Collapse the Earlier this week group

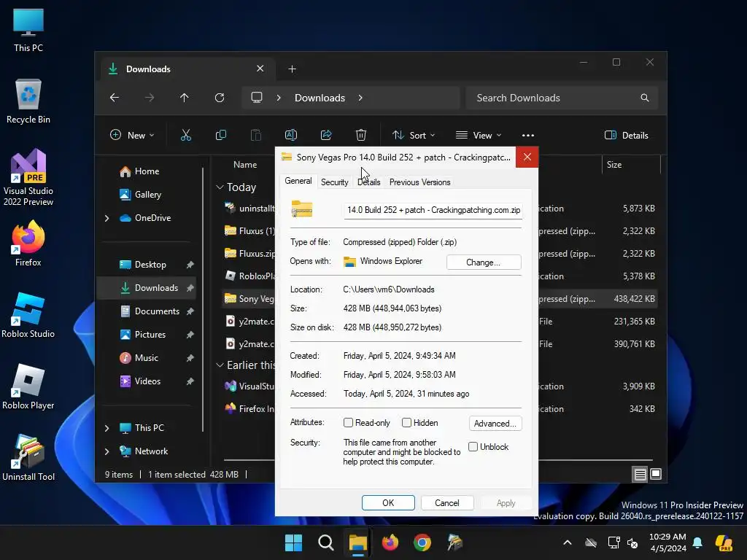[220, 365]
